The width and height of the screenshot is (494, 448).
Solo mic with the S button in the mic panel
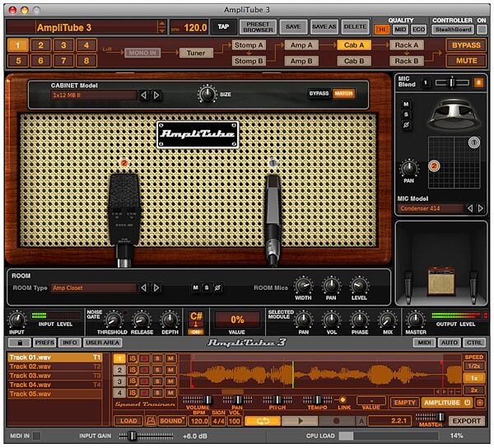(x=406, y=114)
